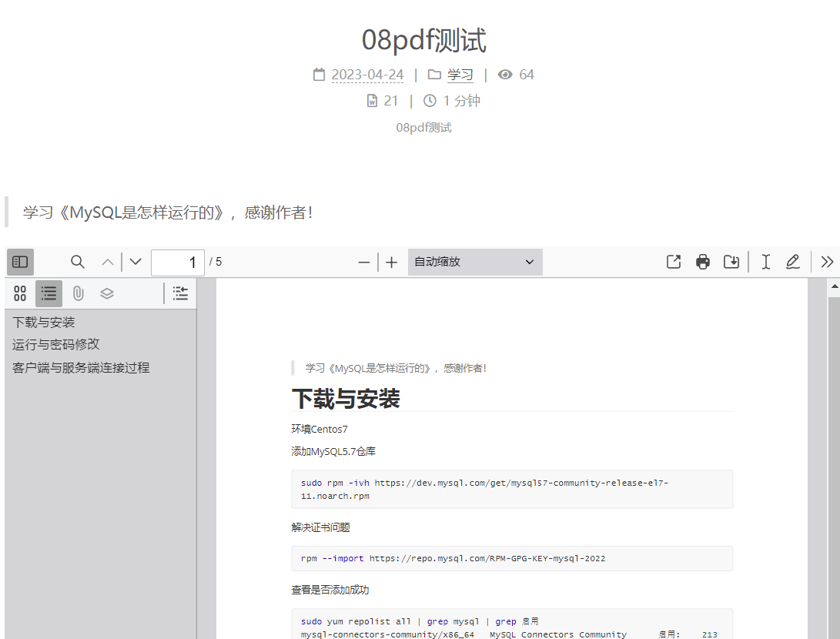Open 运行与密码修改 outline entry
840x639 pixels.
tap(56, 344)
